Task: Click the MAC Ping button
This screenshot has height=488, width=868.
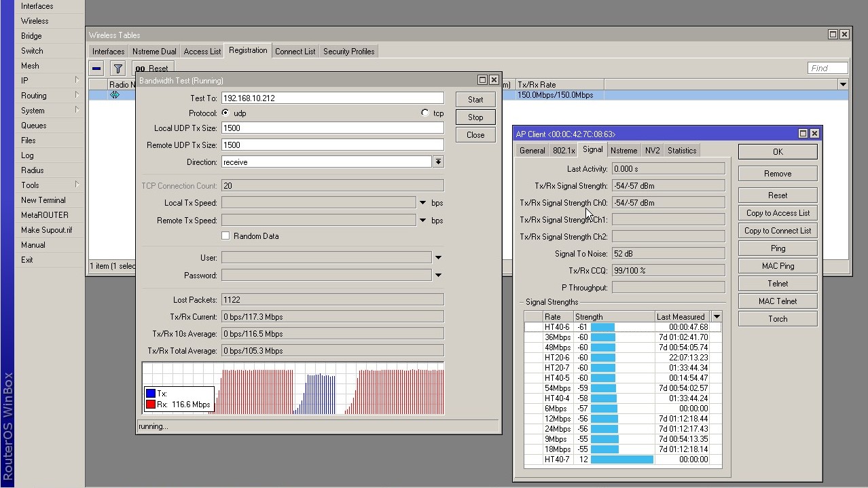Action: [778, 266]
